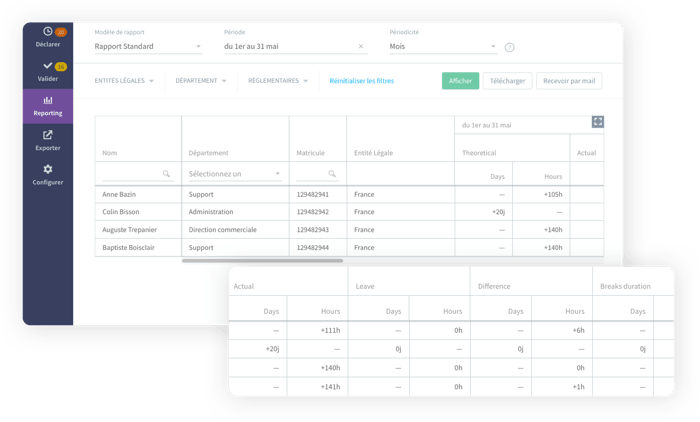Viewport: 700px width, 422px height.
Task: Click the Matricule search input
Action: (317, 174)
